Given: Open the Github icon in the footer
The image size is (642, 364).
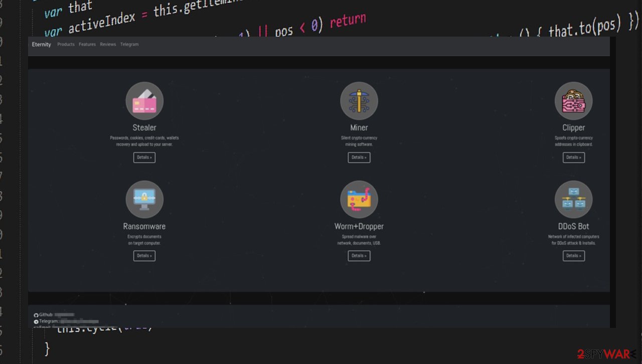Looking at the screenshot, I should pos(36,314).
